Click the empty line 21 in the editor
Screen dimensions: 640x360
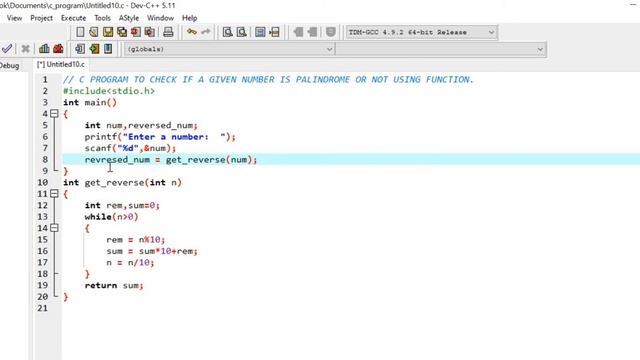pos(351,308)
